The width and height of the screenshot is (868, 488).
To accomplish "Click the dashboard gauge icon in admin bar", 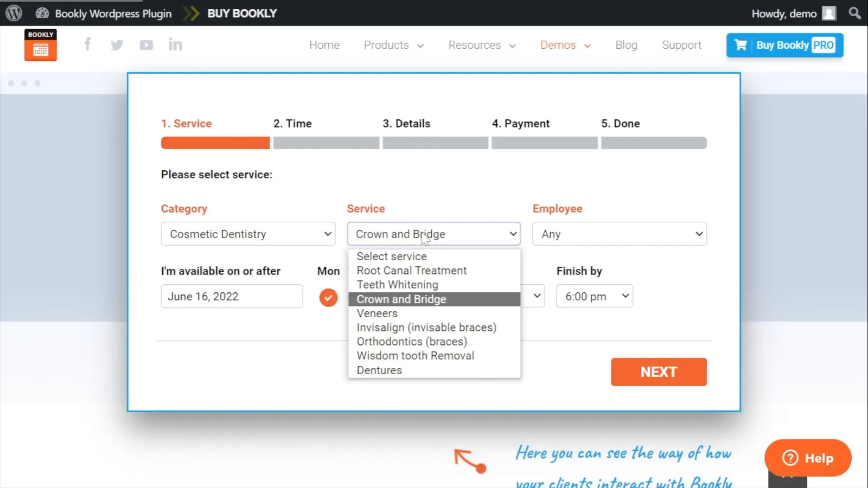I will pyautogui.click(x=42, y=13).
